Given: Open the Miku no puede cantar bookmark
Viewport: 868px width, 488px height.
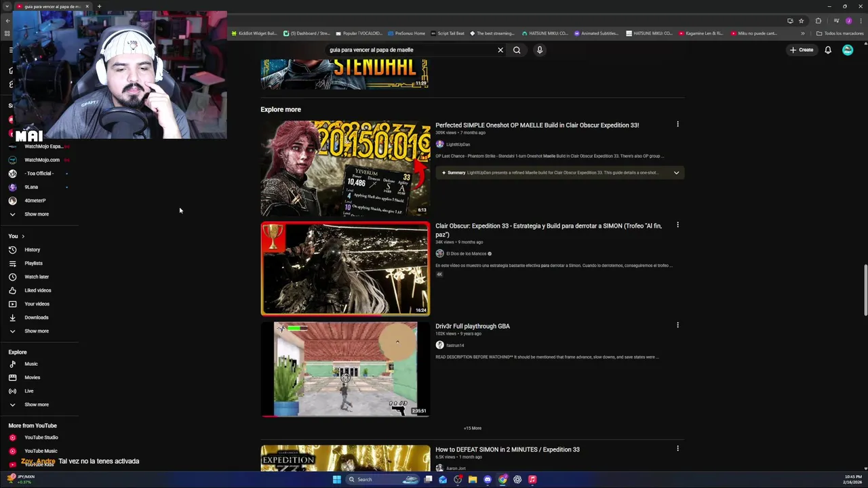Looking at the screenshot, I should coord(754,33).
